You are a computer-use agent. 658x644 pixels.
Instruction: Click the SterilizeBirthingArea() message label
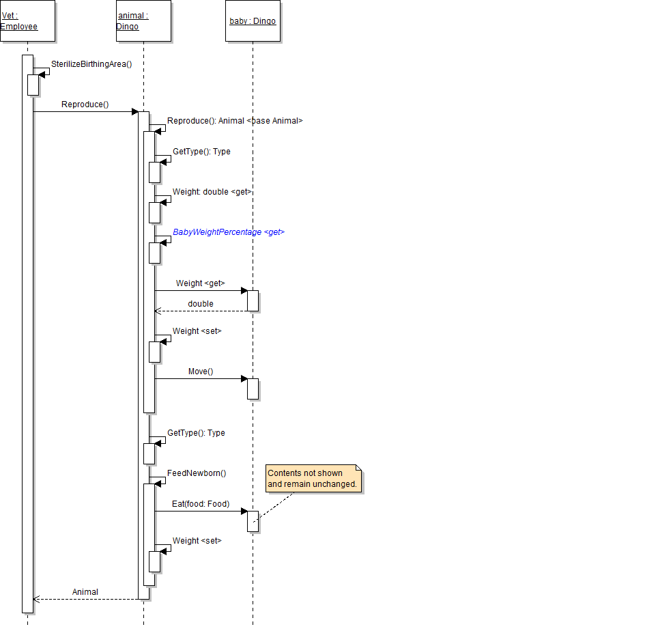tap(91, 64)
